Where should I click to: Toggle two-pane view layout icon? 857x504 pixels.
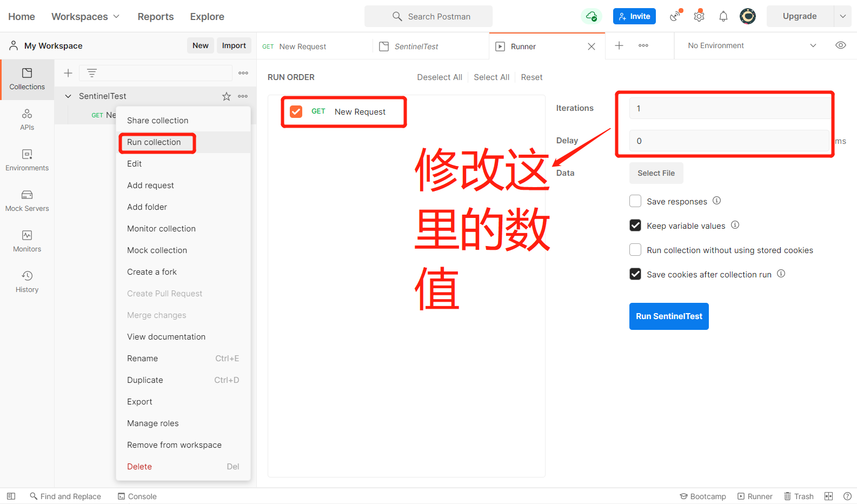point(828,496)
